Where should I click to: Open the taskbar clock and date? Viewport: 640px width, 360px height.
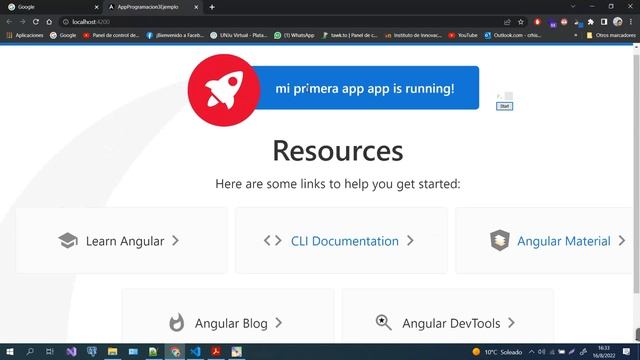tap(604, 351)
